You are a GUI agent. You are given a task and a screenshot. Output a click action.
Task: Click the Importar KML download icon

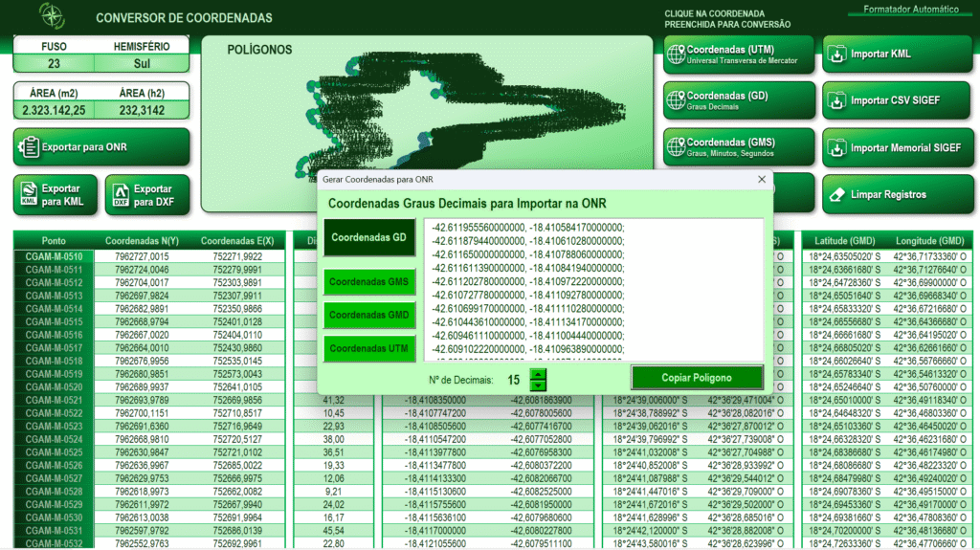836,54
